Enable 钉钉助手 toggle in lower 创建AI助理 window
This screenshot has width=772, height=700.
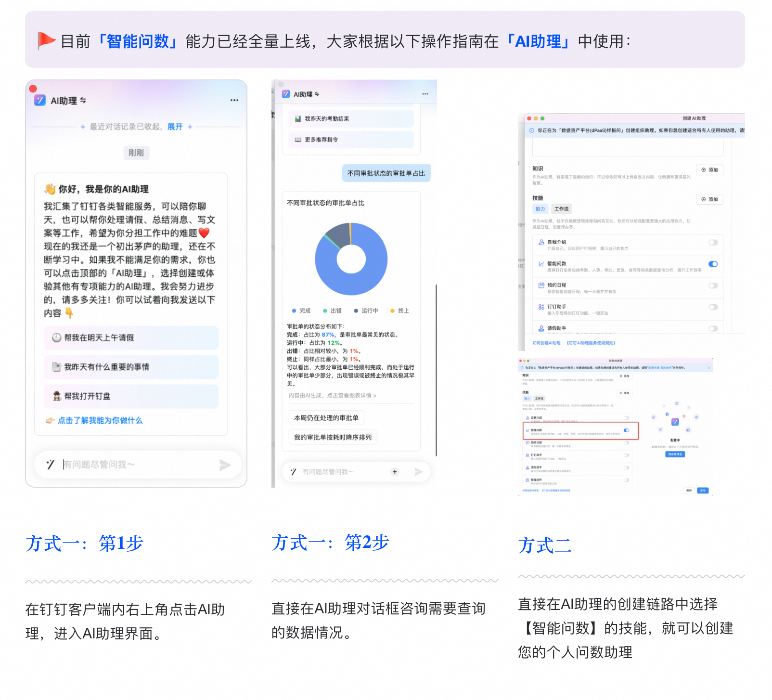pyautogui.click(x=627, y=455)
